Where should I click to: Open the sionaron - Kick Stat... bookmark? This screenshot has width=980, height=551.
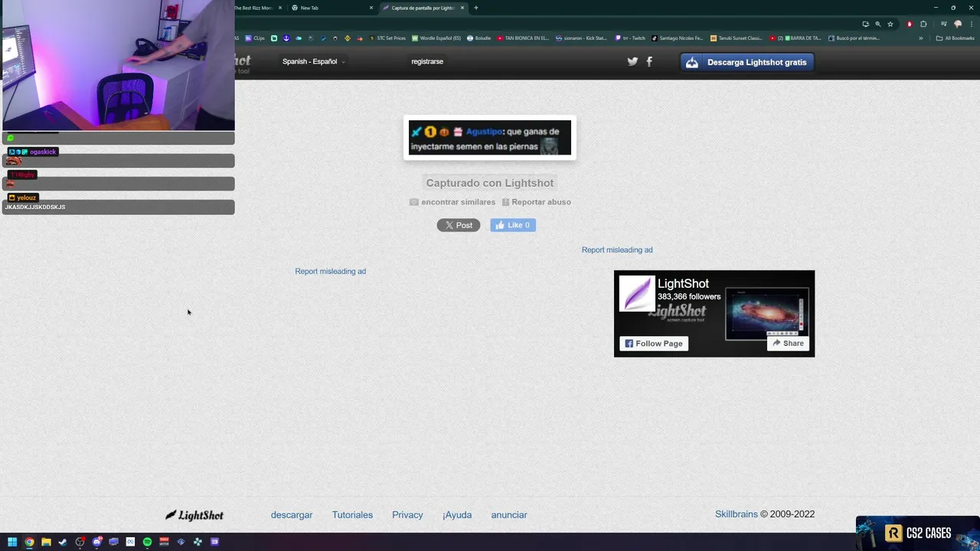581,38
